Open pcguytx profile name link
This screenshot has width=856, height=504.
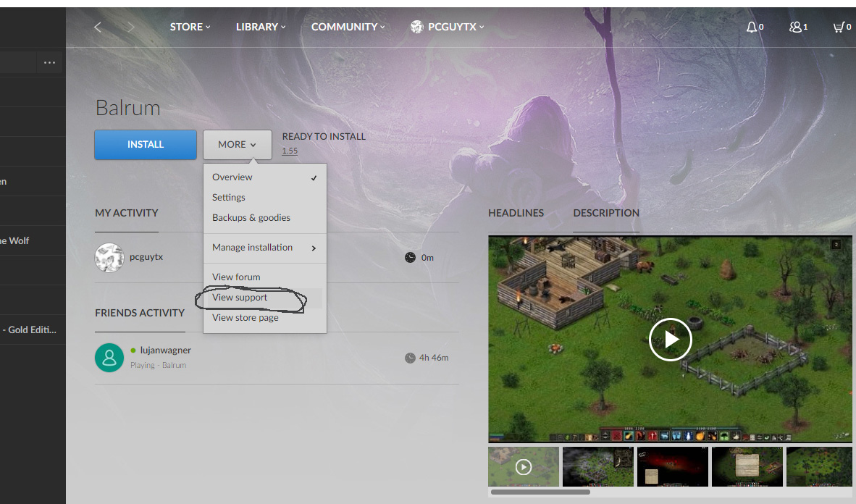click(x=146, y=256)
